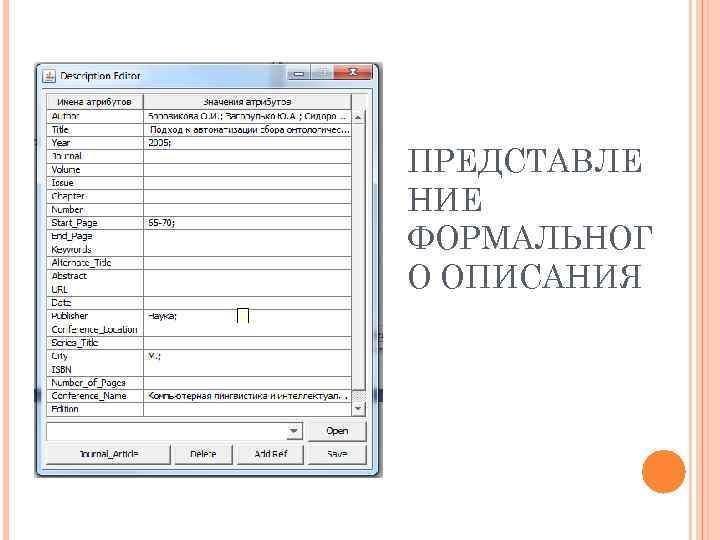This screenshot has width=720, height=540.
Task: Click the Author value cell with Боровикова
Action: 248,116
